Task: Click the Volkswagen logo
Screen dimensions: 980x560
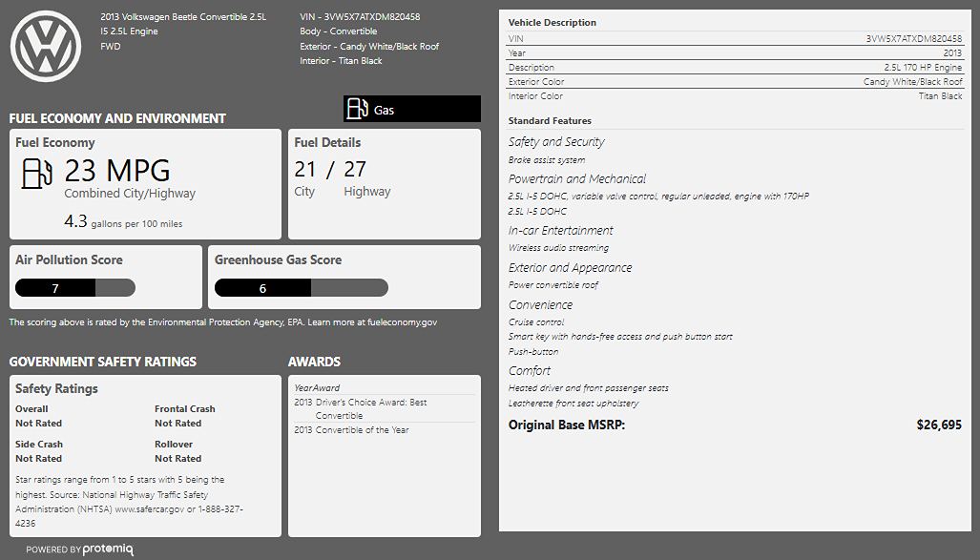Action: point(46,46)
